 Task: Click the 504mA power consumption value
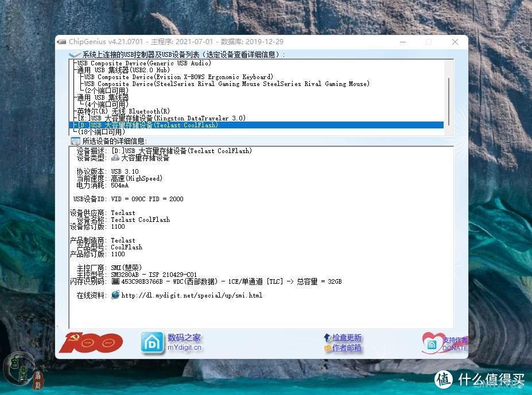coord(119,186)
